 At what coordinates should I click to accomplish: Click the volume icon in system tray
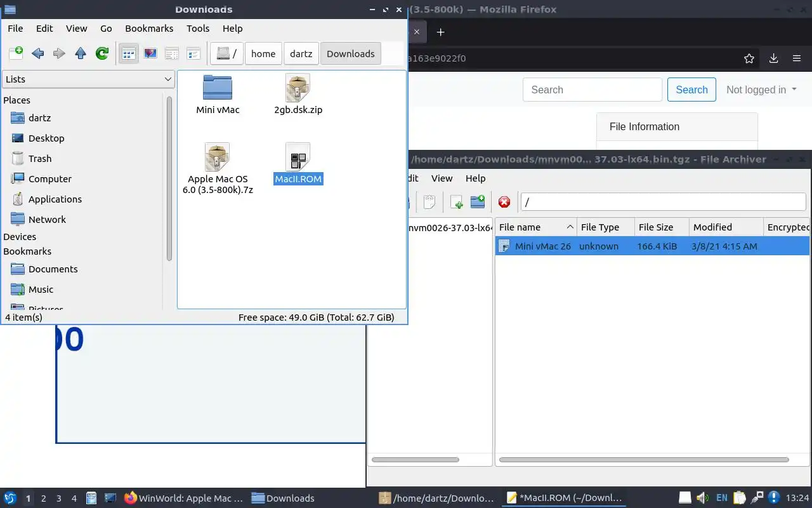pyautogui.click(x=702, y=498)
